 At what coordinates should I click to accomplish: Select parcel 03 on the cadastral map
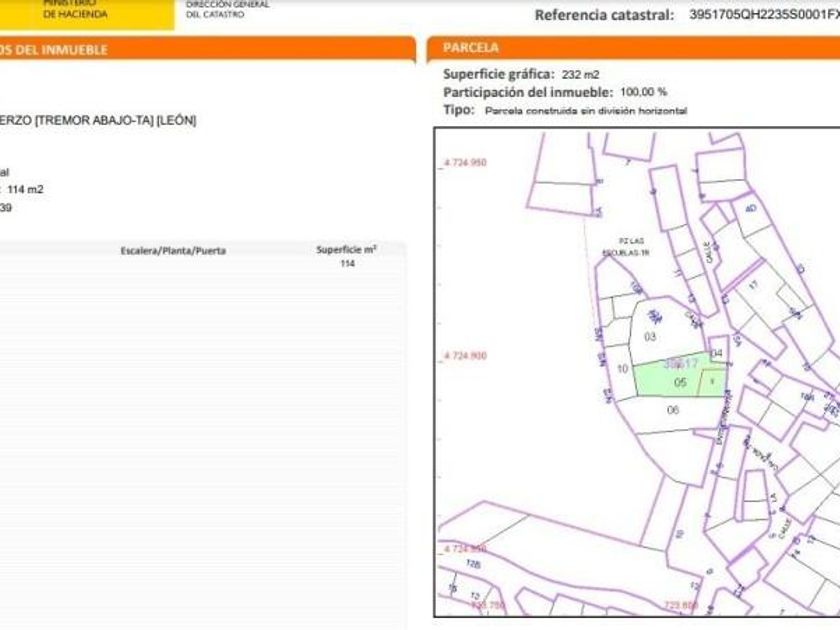[650, 337]
